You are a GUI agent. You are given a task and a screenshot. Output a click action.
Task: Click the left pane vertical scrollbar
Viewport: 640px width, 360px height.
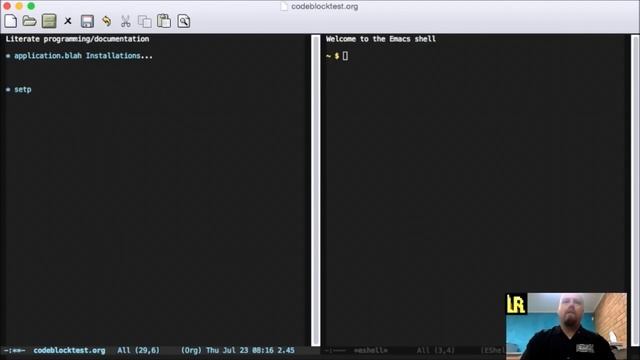coord(316,190)
